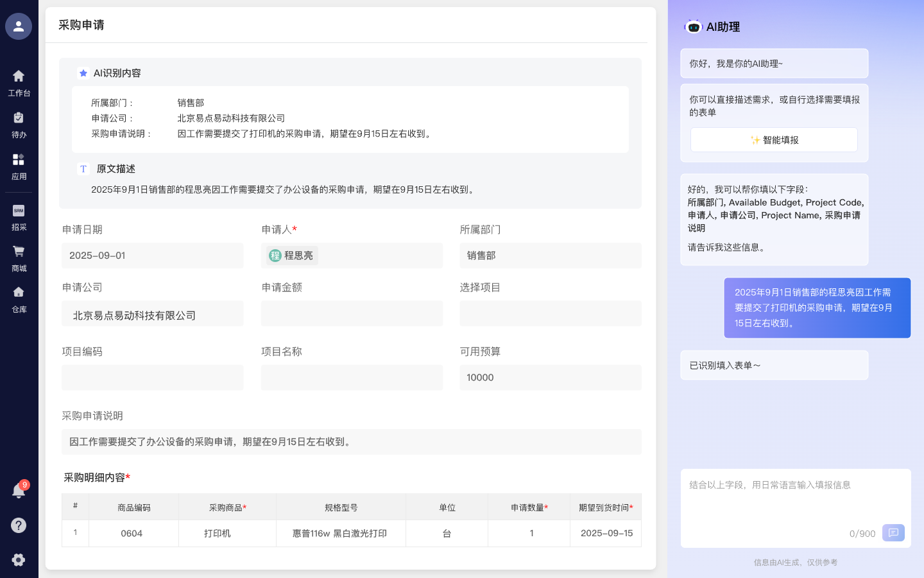Click the 智能填报 button

[774, 139]
